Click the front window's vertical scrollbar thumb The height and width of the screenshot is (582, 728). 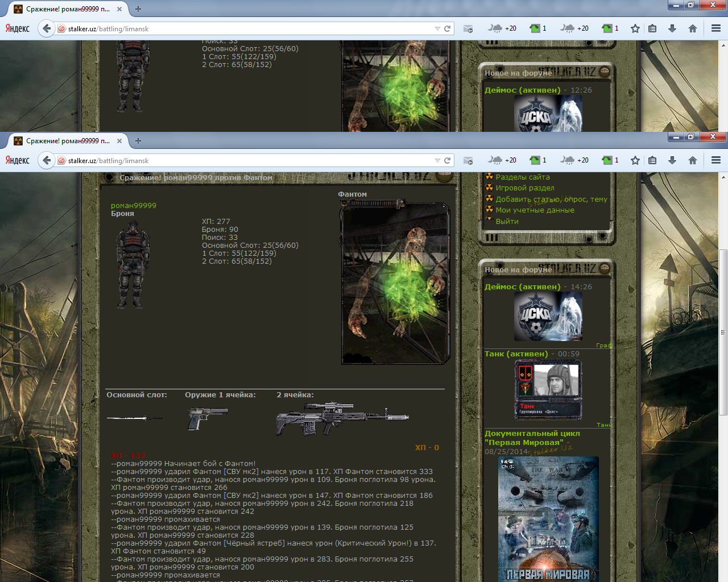coord(723,332)
